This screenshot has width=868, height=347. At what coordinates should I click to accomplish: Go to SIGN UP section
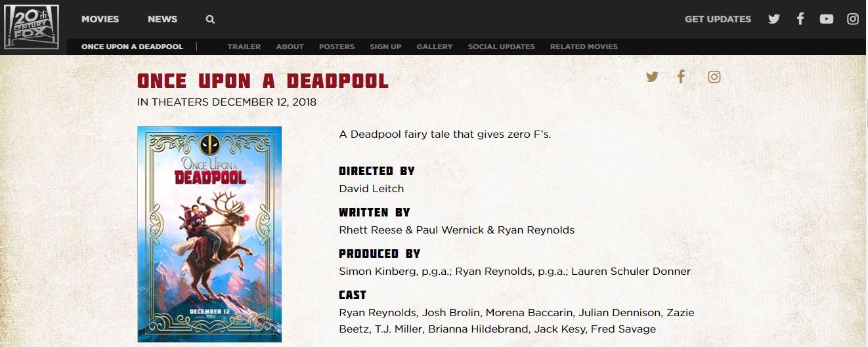click(x=385, y=47)
